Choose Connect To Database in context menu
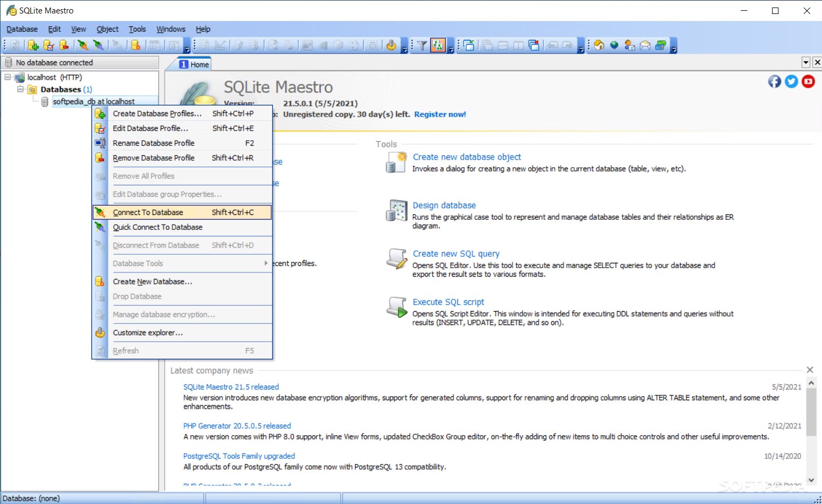The height and width of the screenshot is (504, 822). coord(182,212)
